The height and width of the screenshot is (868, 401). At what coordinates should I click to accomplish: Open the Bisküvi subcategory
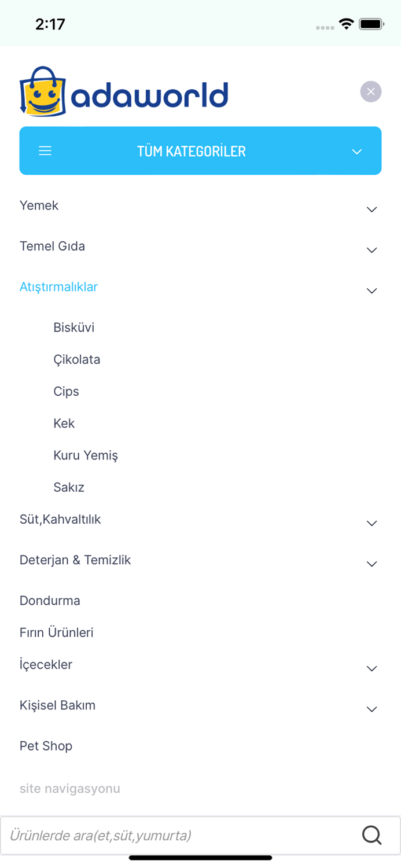(x=73, y=328)
